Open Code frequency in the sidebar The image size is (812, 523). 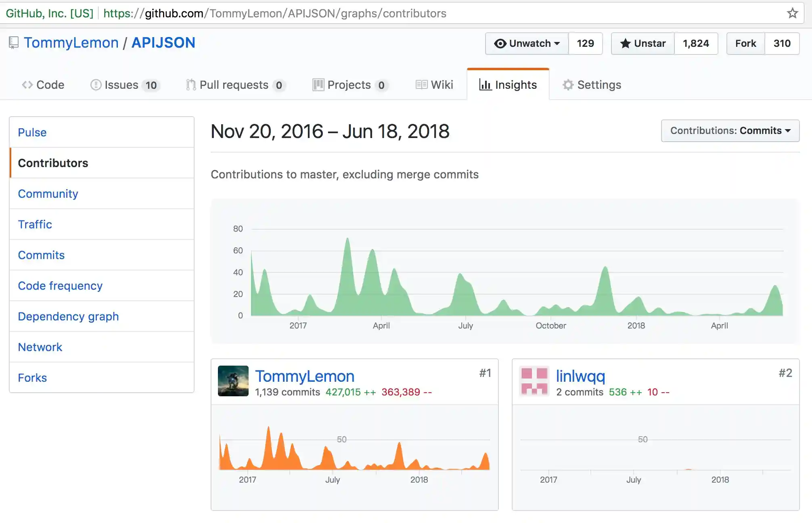(x=102, y=286)
